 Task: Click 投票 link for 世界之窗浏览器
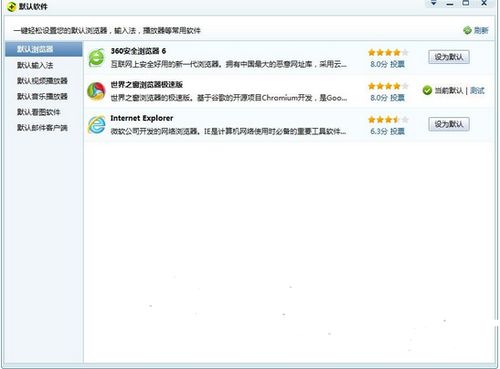tap(397, 98)
